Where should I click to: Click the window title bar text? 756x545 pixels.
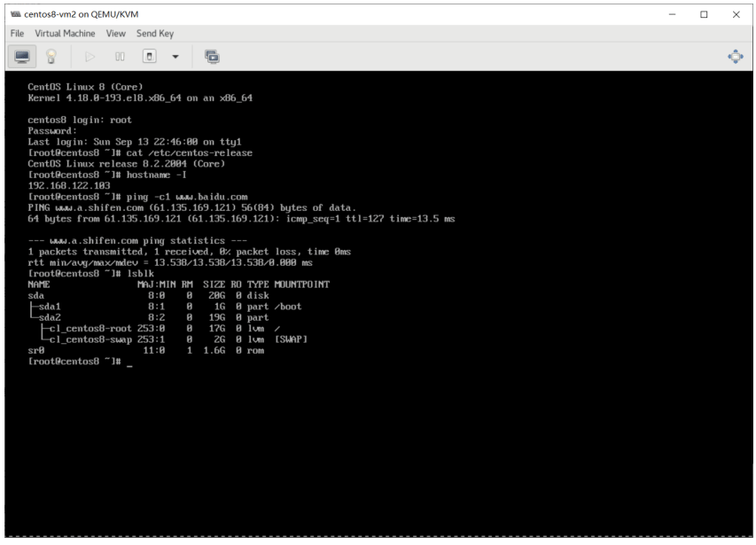coord(81,14)
